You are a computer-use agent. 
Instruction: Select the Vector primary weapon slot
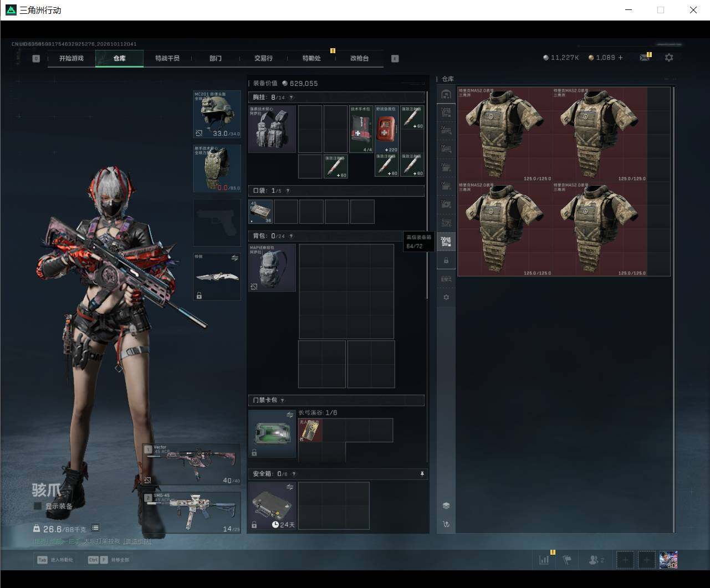tap(192, 464)
